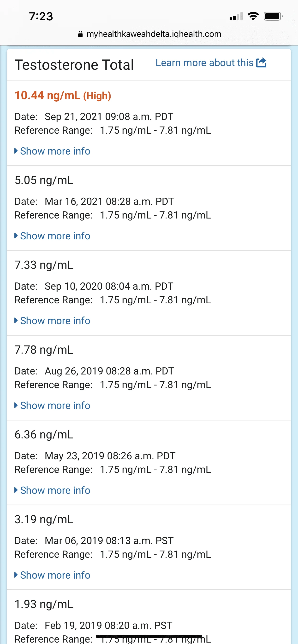Tap the myhealthkaweahdelta.iqhealth.com address bar
This screenshot has width=298, height=644.
click(x=154, y=34)
